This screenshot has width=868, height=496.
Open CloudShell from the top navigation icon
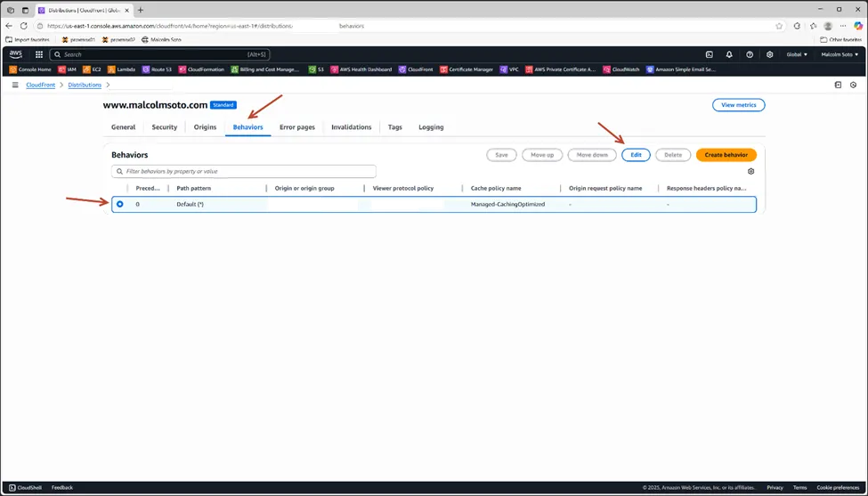click(710, 54)
